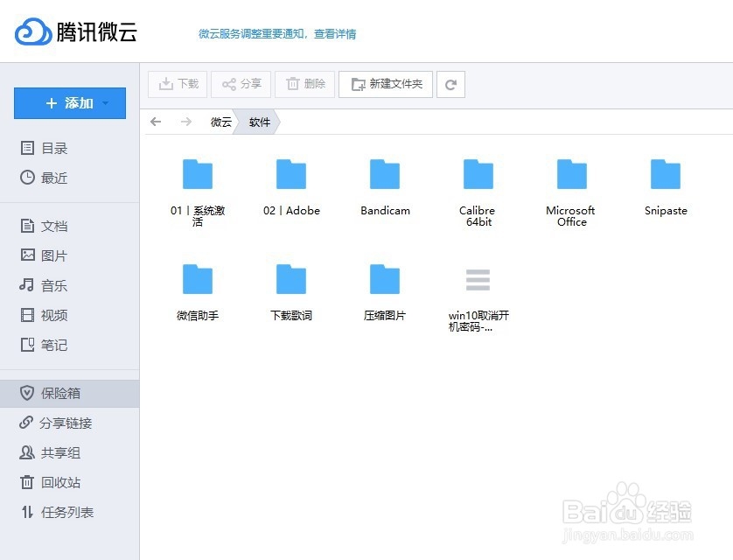Click the 微信助手 folder name label
733x560 pixels.
pyautogui.click(x=198, y=316)
